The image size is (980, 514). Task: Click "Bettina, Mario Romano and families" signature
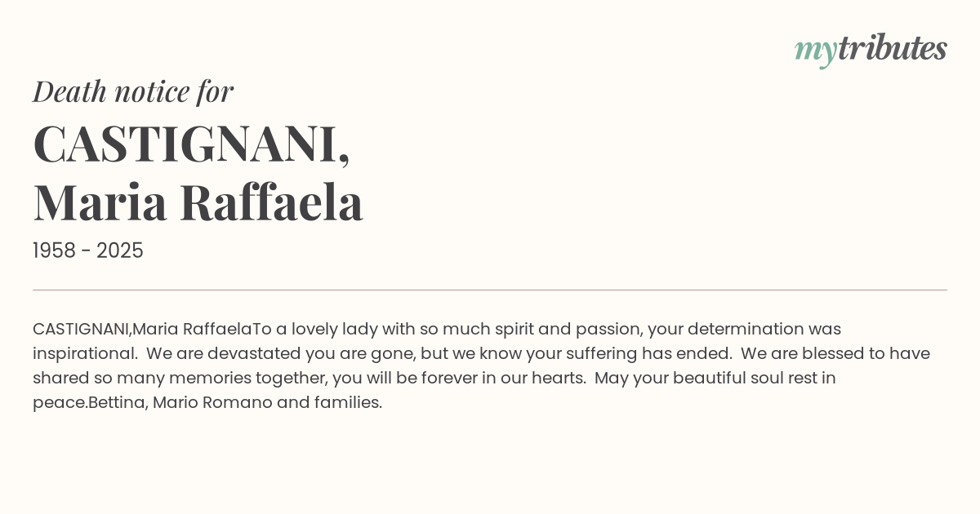[235, 402]
